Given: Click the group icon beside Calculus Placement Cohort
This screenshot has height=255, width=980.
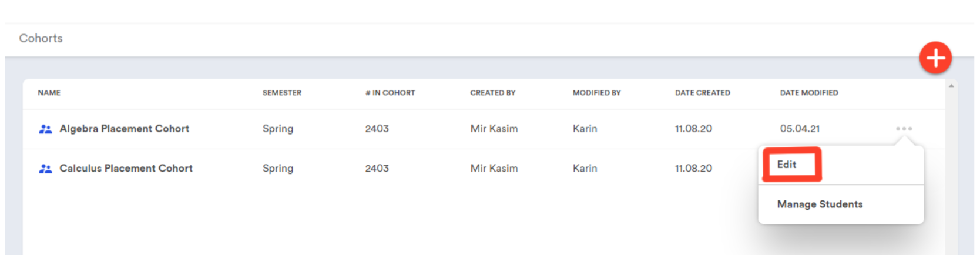Looking at the screenshot, I should 45,169.
